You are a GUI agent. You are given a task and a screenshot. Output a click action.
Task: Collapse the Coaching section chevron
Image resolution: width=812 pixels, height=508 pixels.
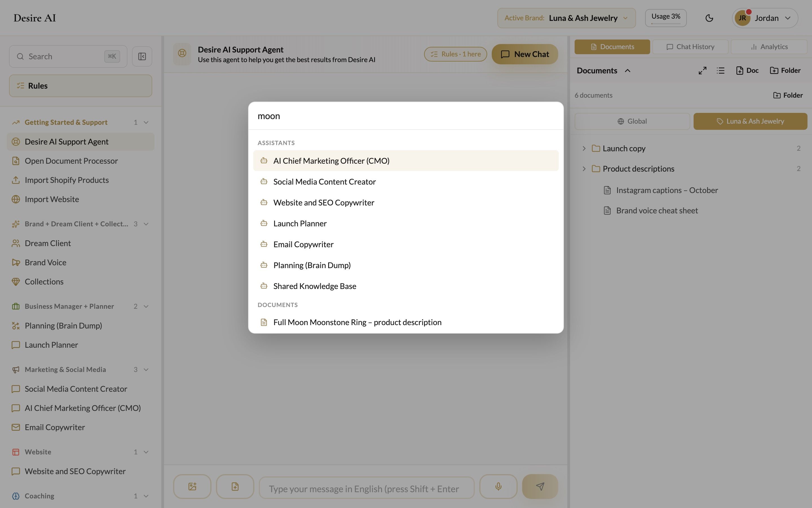(x=146, y=496)
